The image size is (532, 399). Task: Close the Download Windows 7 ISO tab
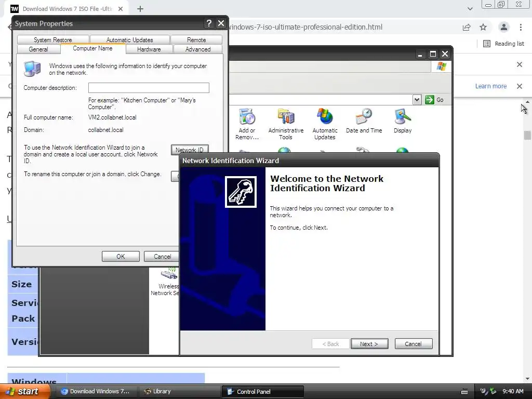click(121, 9)
